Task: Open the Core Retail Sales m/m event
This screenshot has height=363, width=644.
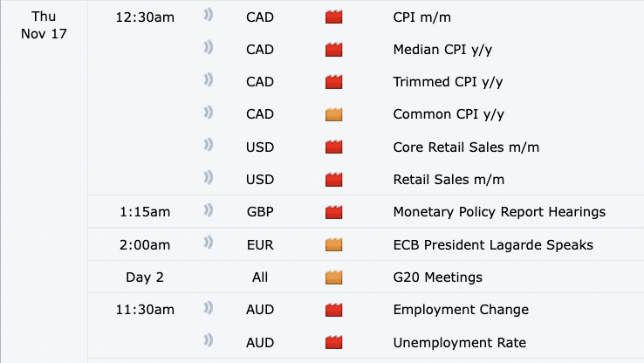Action: tap(466, 147)
